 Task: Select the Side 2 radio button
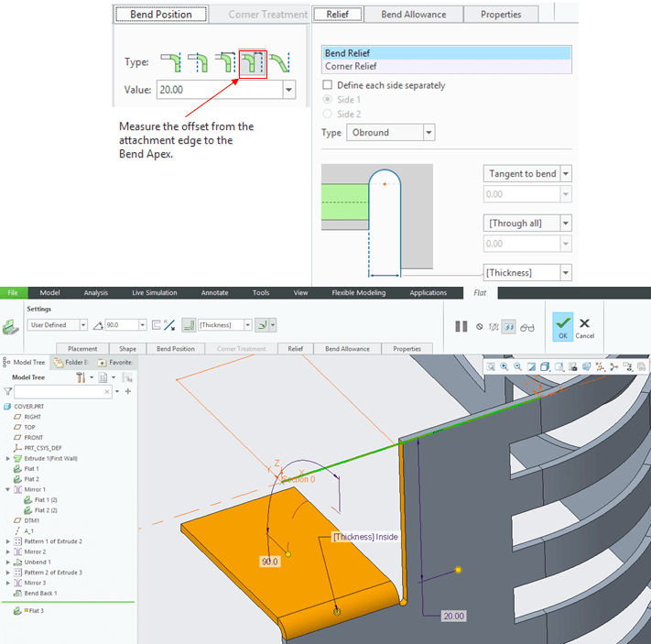click(328, 113)
